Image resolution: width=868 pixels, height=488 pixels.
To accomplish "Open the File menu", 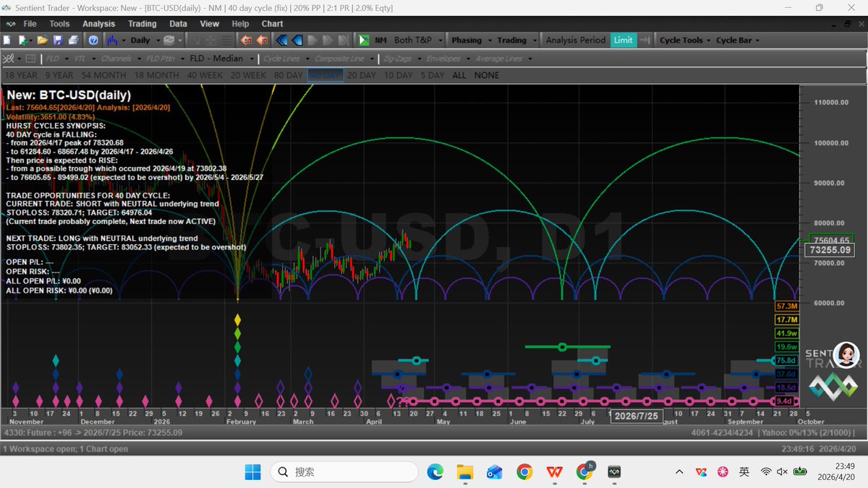I will [30, 24].
